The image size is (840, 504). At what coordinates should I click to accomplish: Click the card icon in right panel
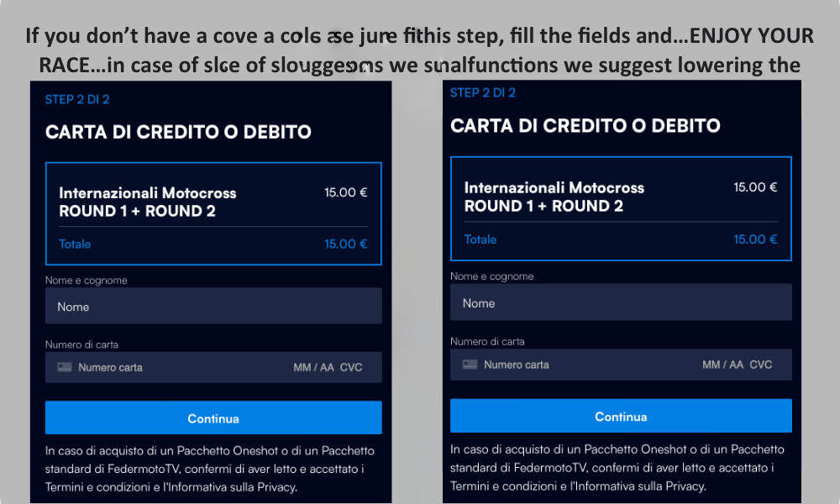[470, 365]
